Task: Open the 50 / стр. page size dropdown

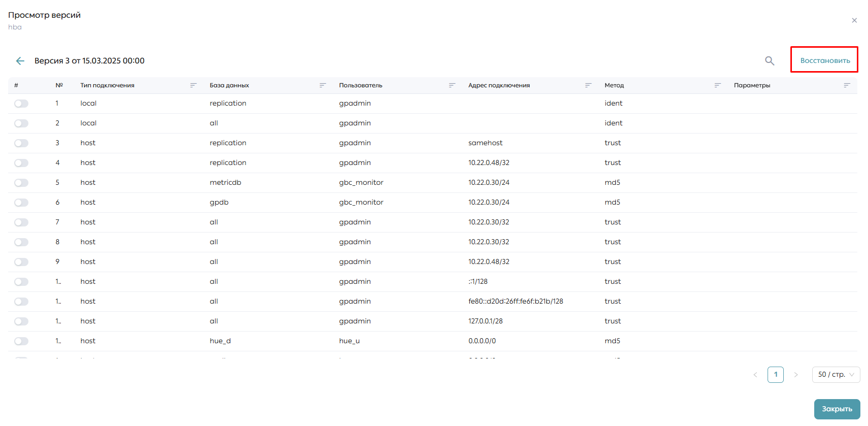Action: pyautogui.click(x=836, y=375)
